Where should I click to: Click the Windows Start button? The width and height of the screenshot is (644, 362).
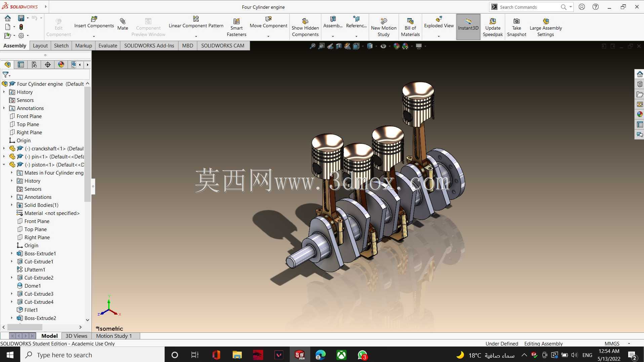click(x=10, y=355)
